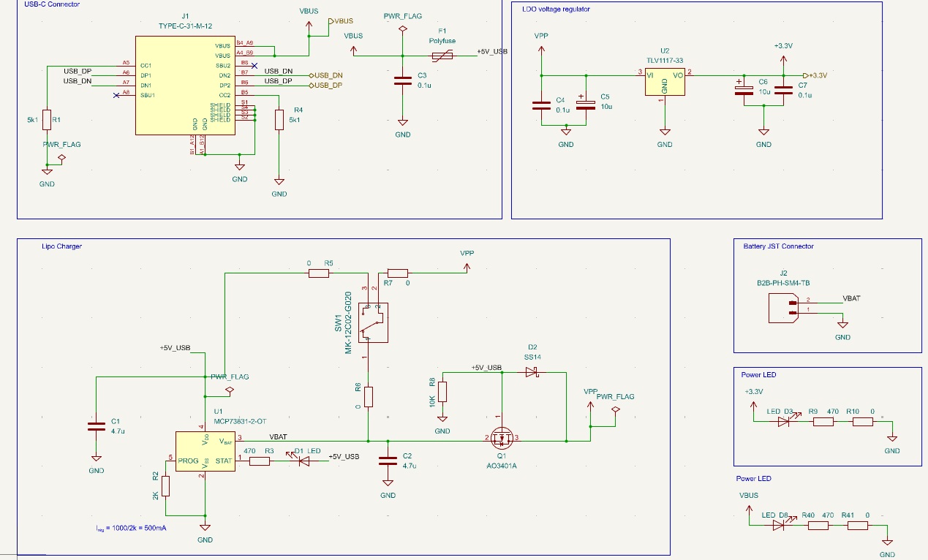Click the 'Lipo Charger' section title

(62, 246)
